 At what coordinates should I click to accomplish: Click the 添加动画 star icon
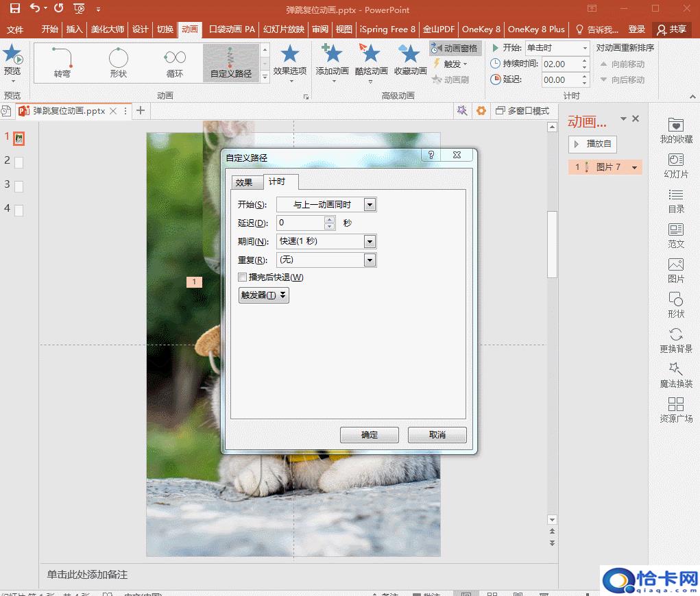pos(332,54)
